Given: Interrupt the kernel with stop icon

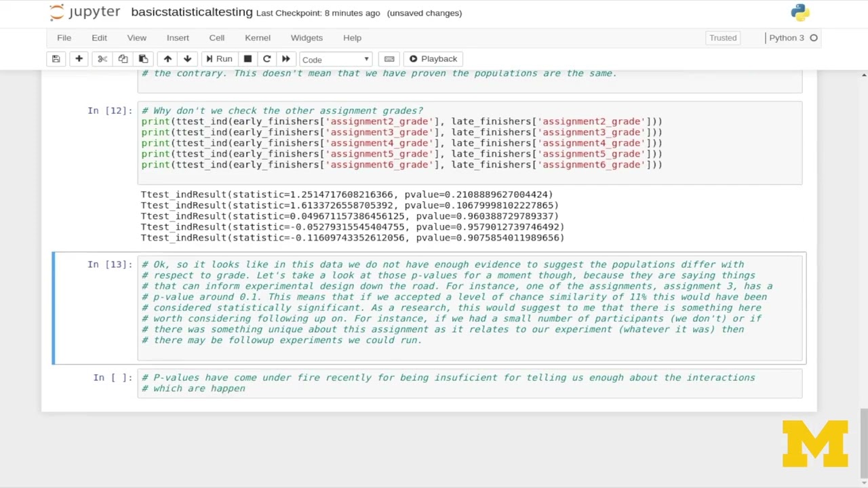Looking at the screenshot, I should point(248,59).
